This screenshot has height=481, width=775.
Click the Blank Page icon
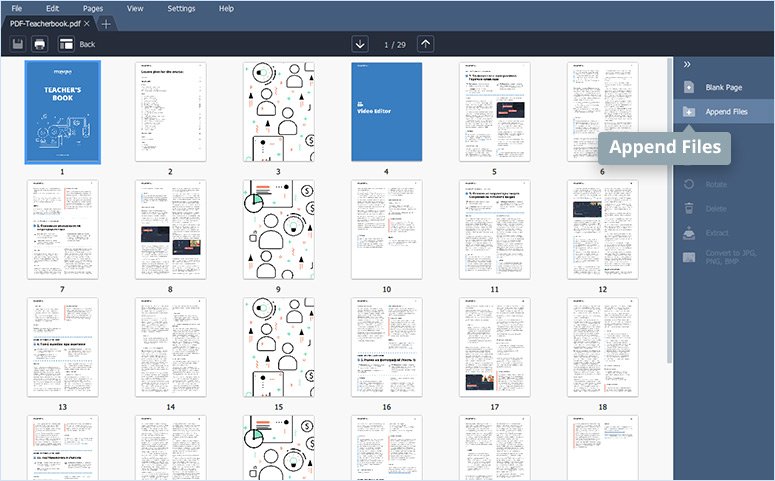(x=689, y=87)
